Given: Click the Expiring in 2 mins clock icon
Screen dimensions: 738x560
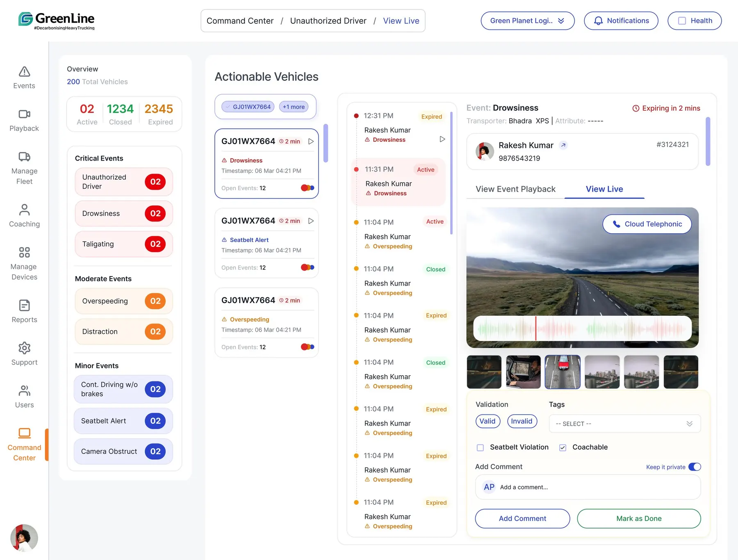Looking at the screenshot, I should [x=636, y=108].
